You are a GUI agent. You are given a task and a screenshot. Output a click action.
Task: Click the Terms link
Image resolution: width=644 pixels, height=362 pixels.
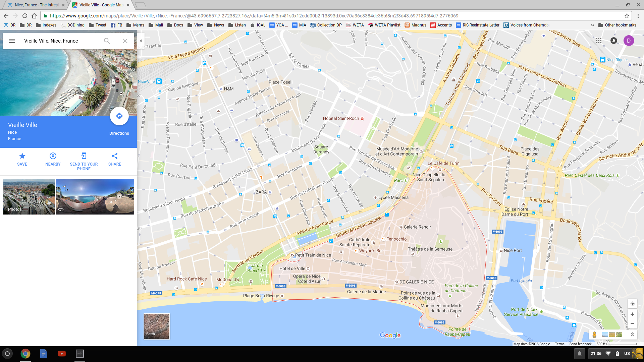point(559,344)
